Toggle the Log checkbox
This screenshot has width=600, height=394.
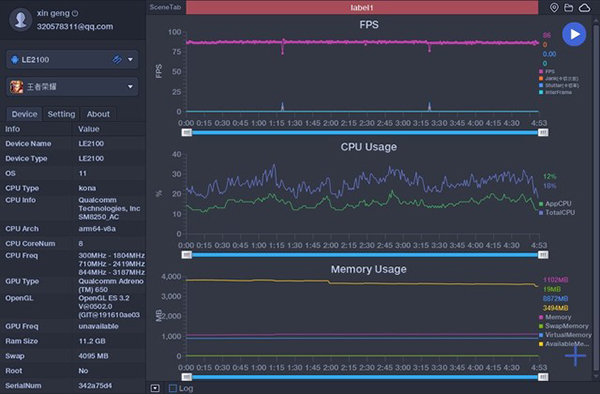(x=173, y=388)
